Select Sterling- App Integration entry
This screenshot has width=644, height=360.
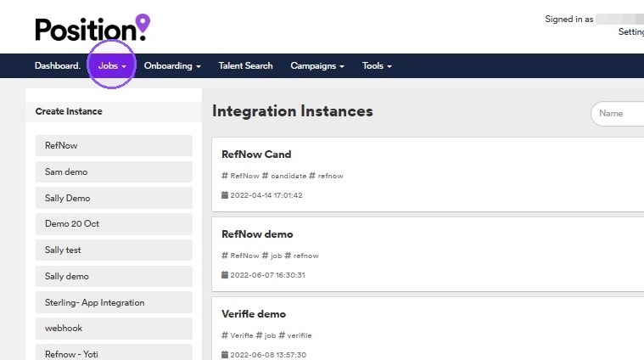pyautogui.click(x=114, y=302)
